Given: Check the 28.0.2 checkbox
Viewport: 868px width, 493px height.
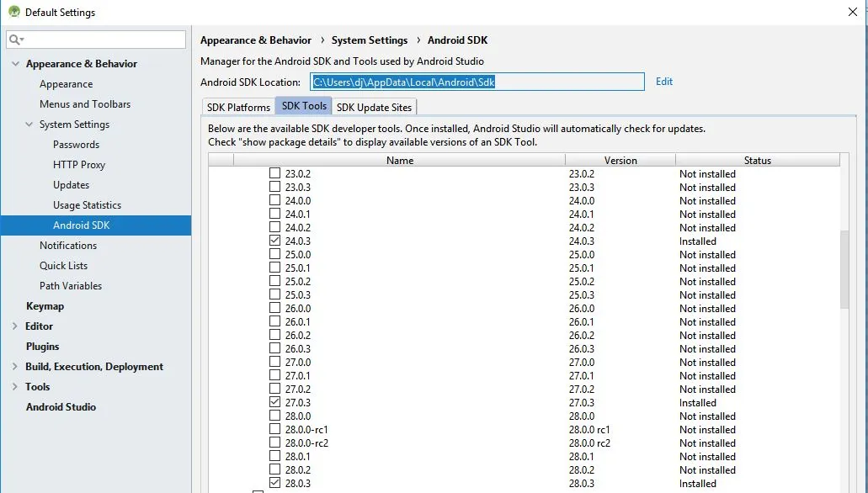Looking at the screenshot, I should [x=274, y=469].
